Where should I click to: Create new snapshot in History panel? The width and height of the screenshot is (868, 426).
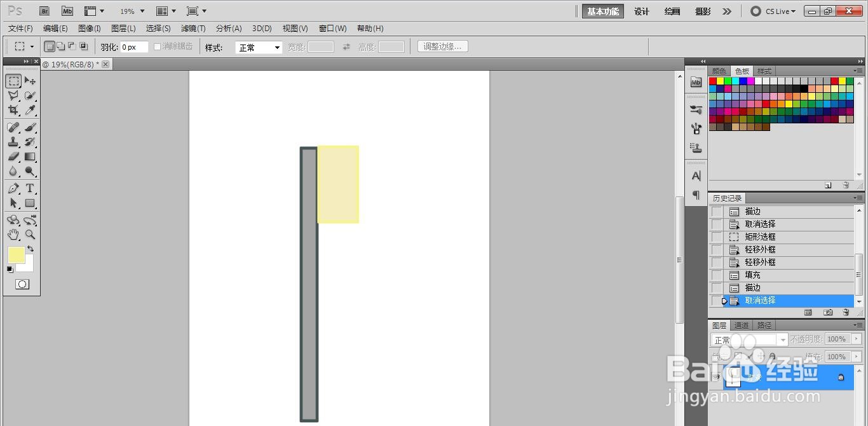click(x=828, y=313)
